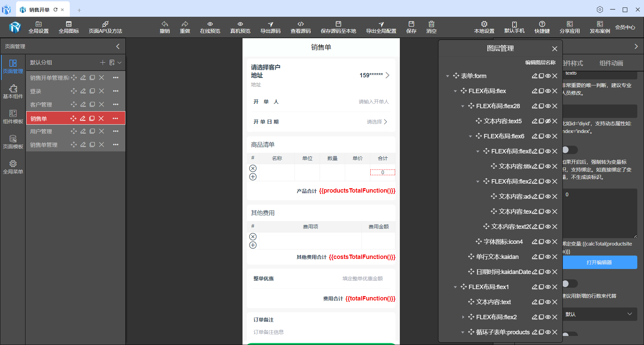Expand the collapsed FLEX布局:flex2 node
The height and width of the screenshot is (345, 644).
(463, 317)
